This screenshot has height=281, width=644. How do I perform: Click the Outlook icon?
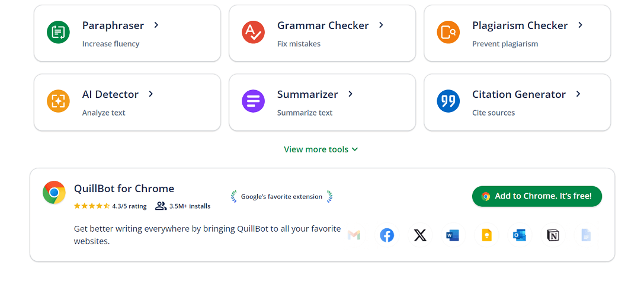(x=520, y=235)
